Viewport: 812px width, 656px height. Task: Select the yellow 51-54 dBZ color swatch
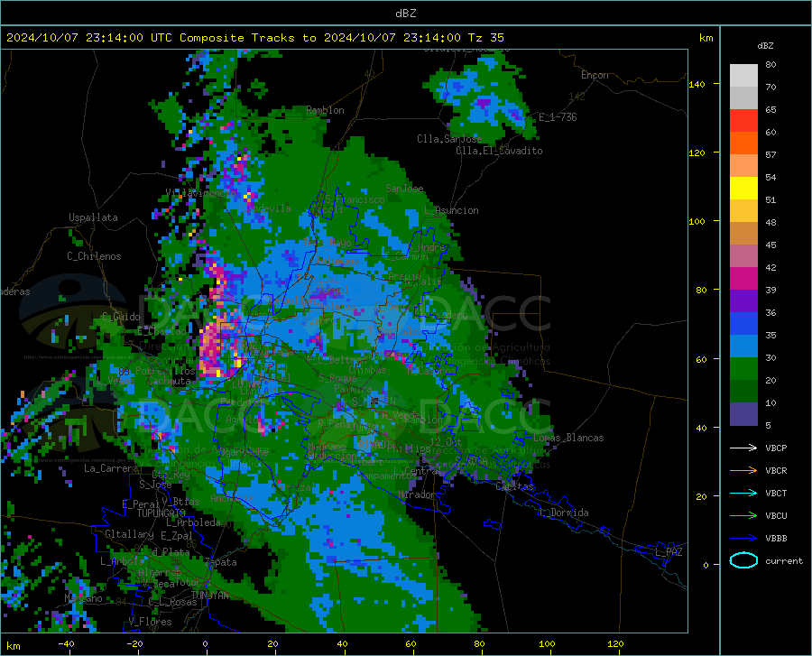click(743, 189)
